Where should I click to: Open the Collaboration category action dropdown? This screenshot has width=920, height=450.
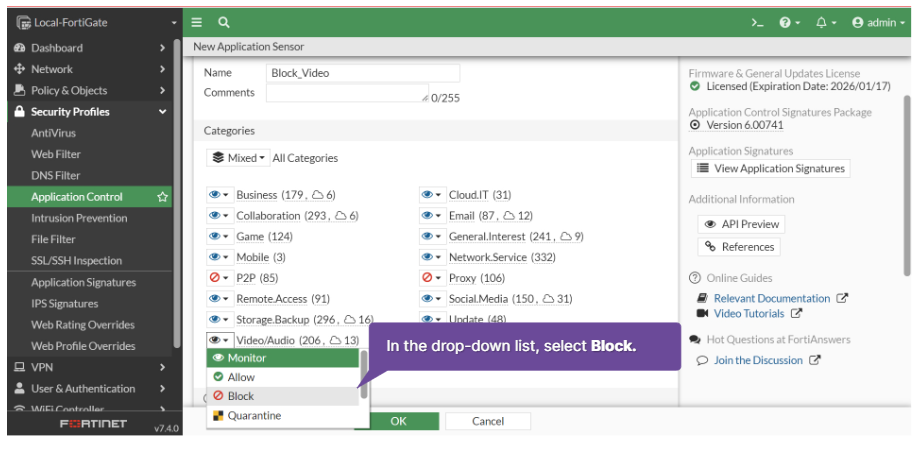(220, 216)
